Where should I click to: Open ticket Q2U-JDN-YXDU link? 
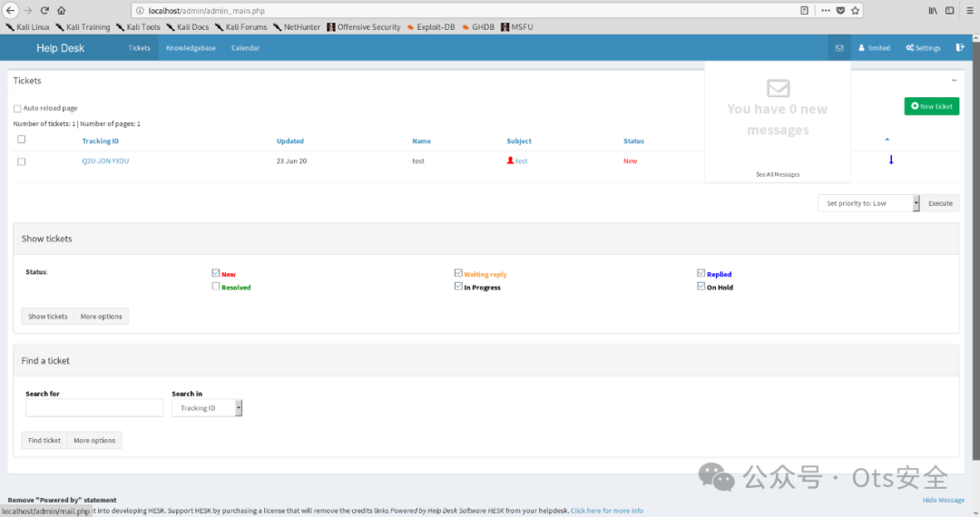(105, 161)
